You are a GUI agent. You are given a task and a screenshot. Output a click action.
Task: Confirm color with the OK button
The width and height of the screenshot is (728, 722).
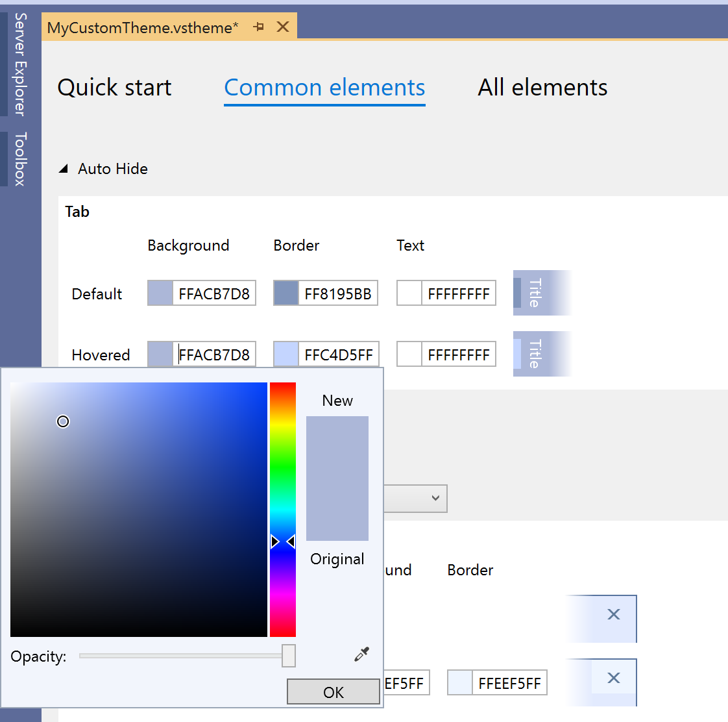pos(333,692)
